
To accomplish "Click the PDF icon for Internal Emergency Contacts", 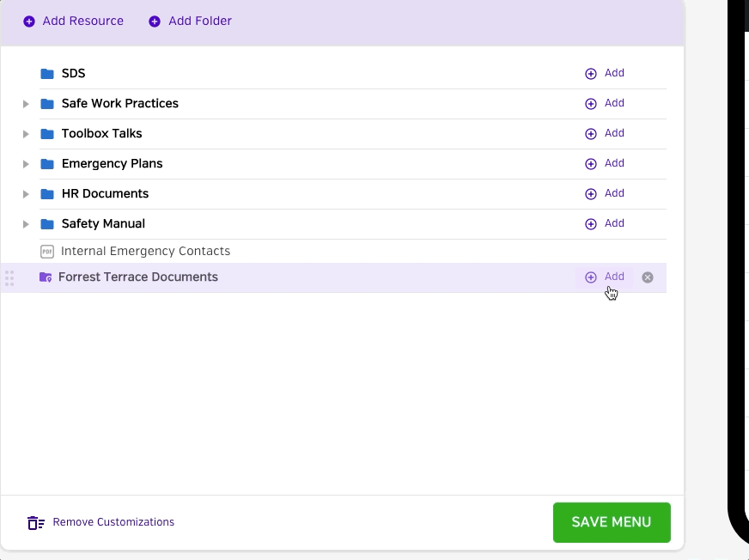I will point(46,252).
